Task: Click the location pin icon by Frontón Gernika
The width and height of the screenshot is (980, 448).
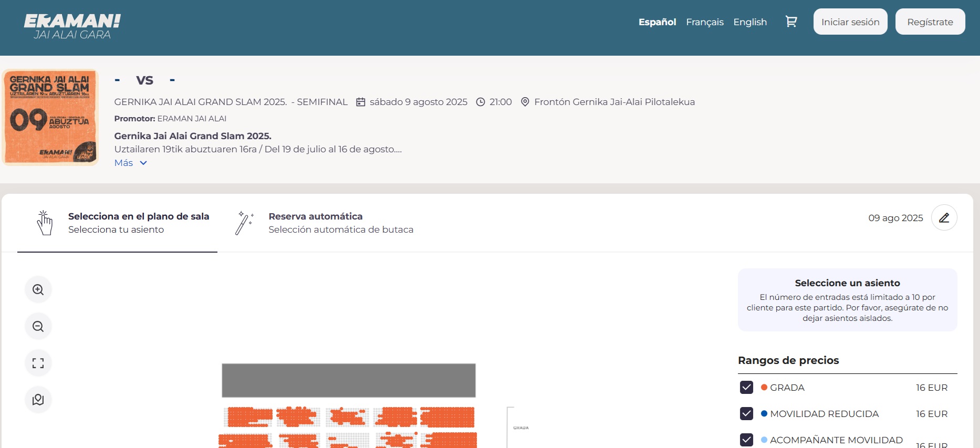Action: [525, 102]
